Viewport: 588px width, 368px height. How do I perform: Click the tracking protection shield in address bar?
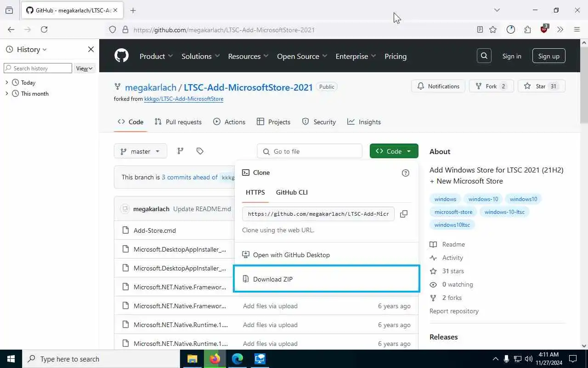click(113, 29)
